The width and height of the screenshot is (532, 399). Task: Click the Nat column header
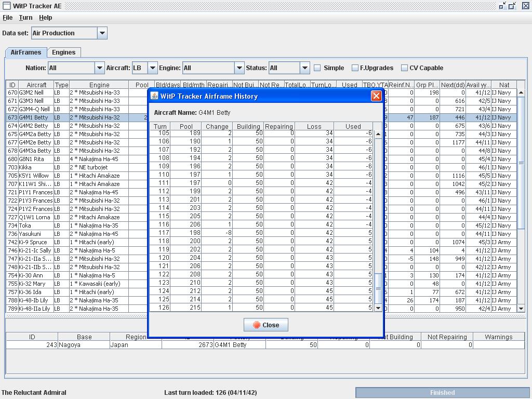(504, 85)
